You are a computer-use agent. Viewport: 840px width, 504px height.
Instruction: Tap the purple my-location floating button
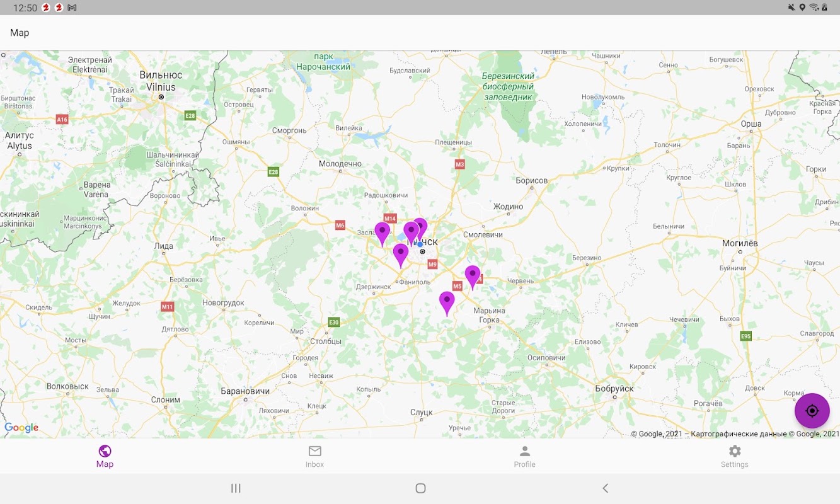pos(812,411)
